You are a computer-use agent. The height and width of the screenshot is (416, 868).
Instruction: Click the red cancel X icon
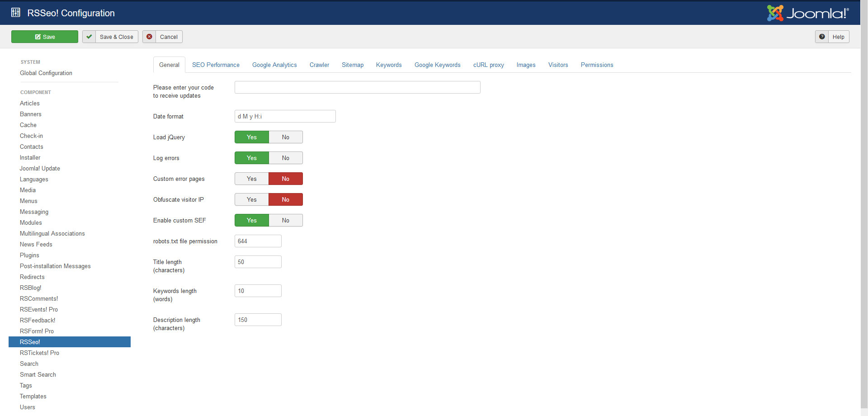pos(149,37)
